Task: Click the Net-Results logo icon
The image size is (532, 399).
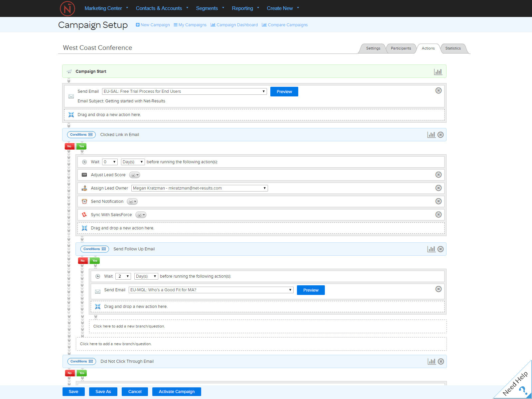Action: tap(67, 8)
